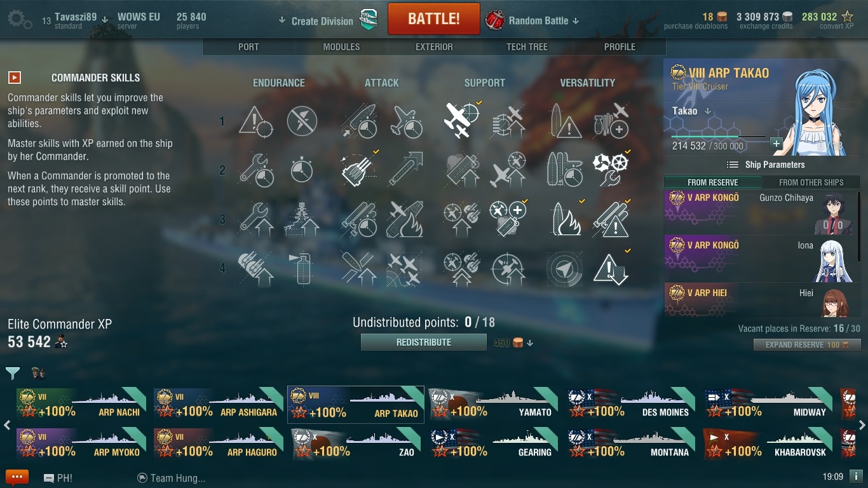Expand the Takao commander name dropdown
Viewport: 868px width, 488px height.
(691, 111)
